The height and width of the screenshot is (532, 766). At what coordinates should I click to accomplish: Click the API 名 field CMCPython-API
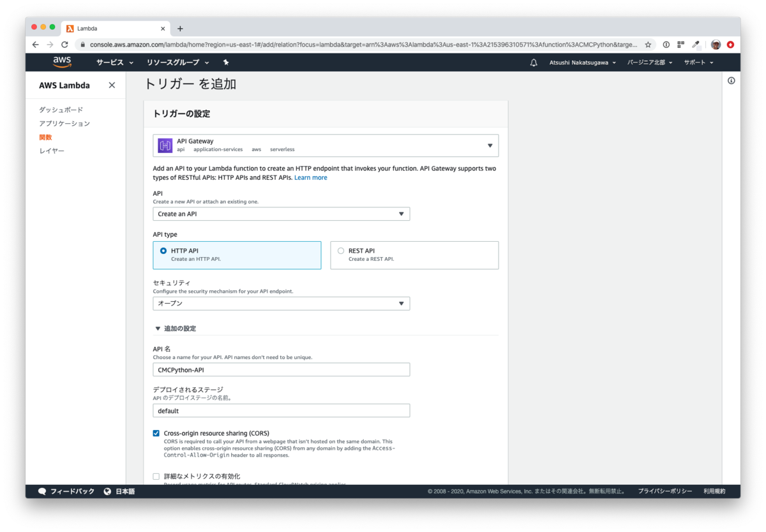[x=282, y=369]
